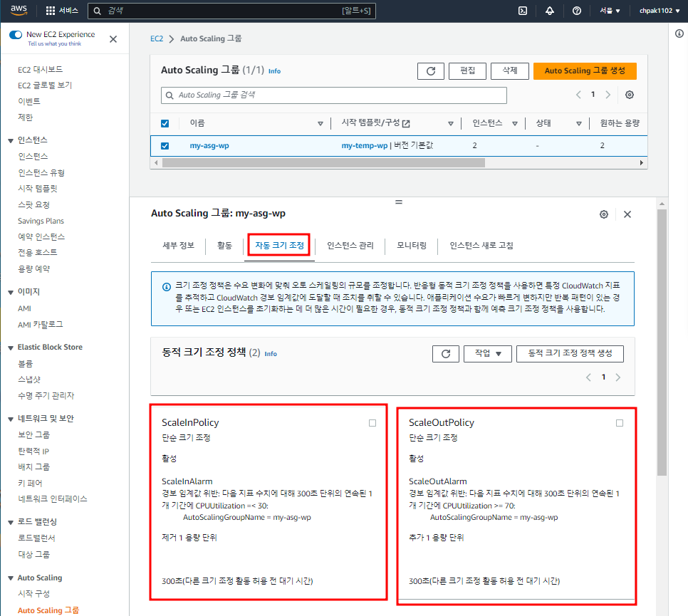Image resolution: width=688 pixels, height=616 pixels.
Task: Open external link icon beside 시작 템플릿/구성
Action: coord(406,124)
